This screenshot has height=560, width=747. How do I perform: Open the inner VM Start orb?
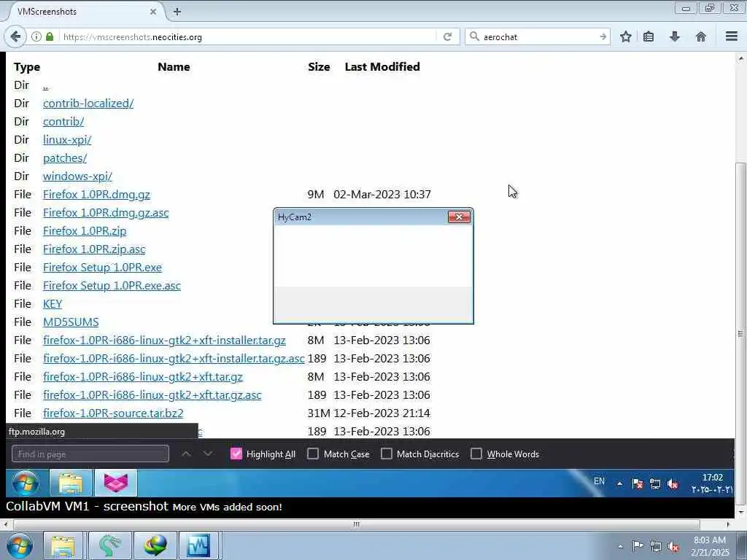coord(26,483)
